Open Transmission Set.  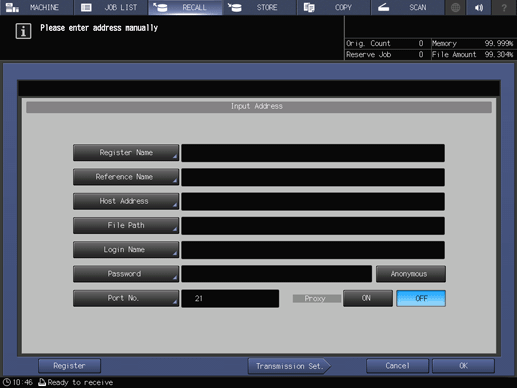(289, 366)
